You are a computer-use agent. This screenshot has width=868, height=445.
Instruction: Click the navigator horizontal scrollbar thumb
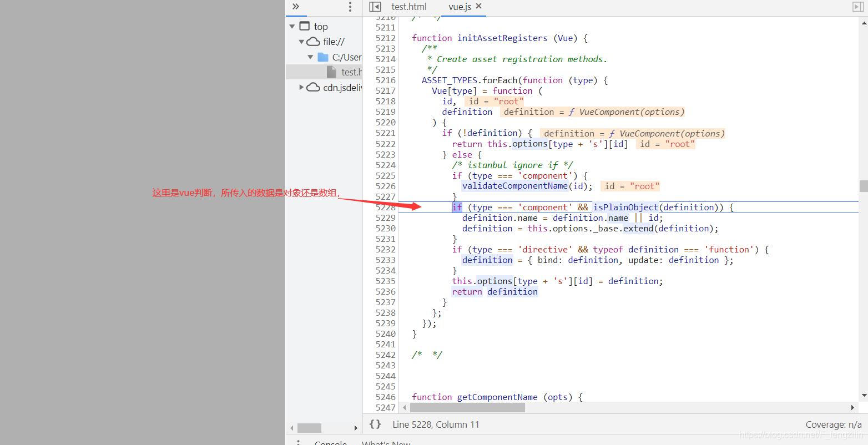pos(309,428)
